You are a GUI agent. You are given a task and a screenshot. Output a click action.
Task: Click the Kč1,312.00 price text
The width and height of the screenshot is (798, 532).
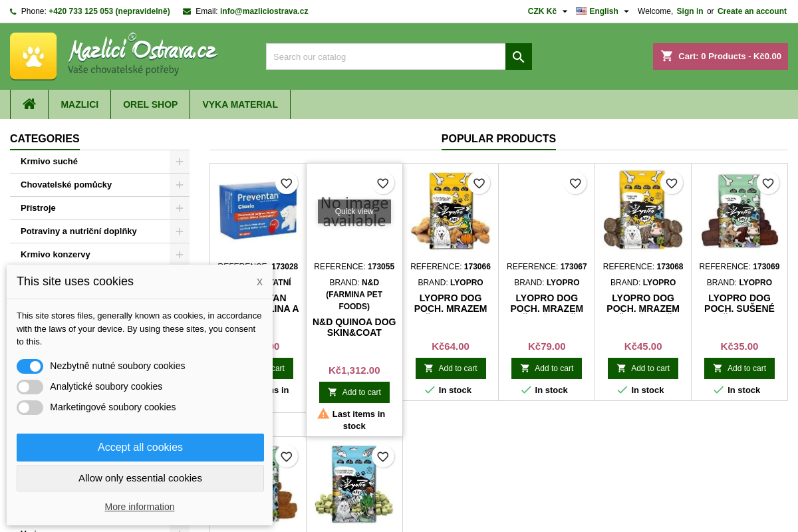point(354,370)
